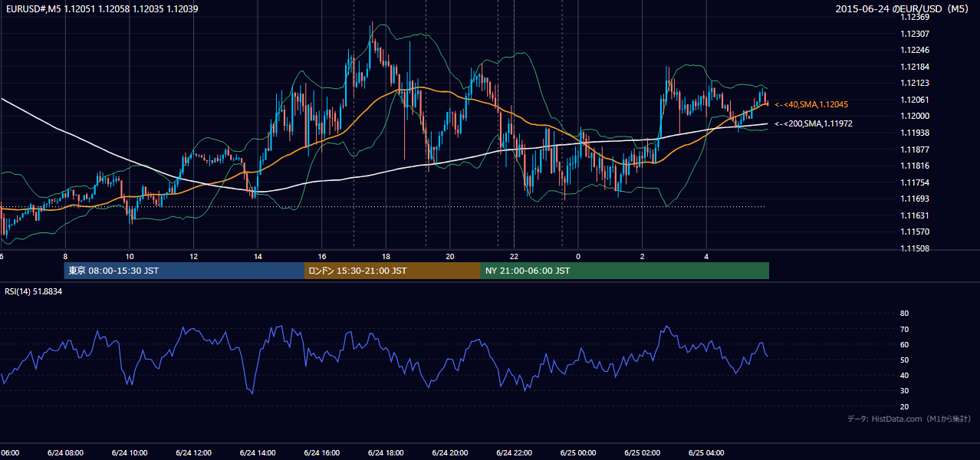
Task: Click the orange 40 SMA label 1.12045
Action: [811, 104]
